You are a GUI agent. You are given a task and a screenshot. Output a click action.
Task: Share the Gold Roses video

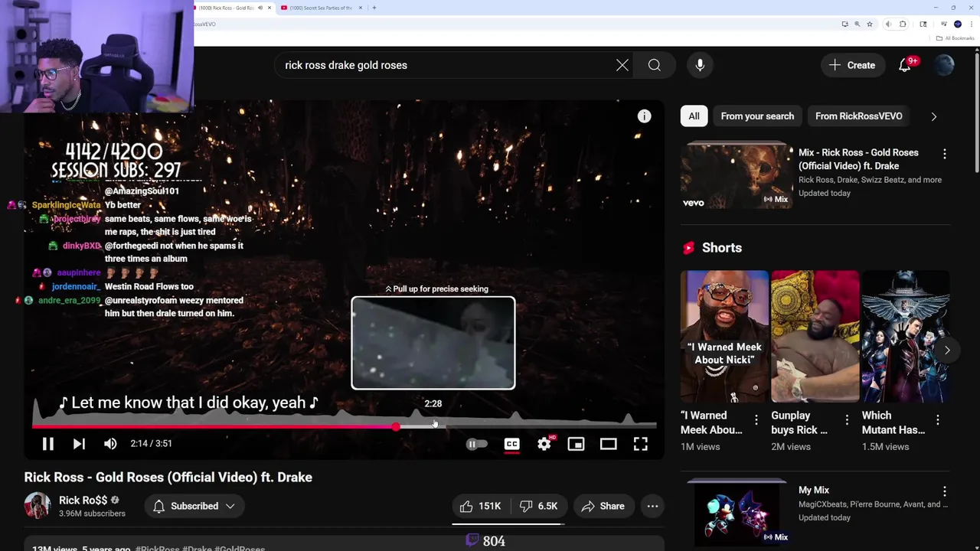(603, 506)
